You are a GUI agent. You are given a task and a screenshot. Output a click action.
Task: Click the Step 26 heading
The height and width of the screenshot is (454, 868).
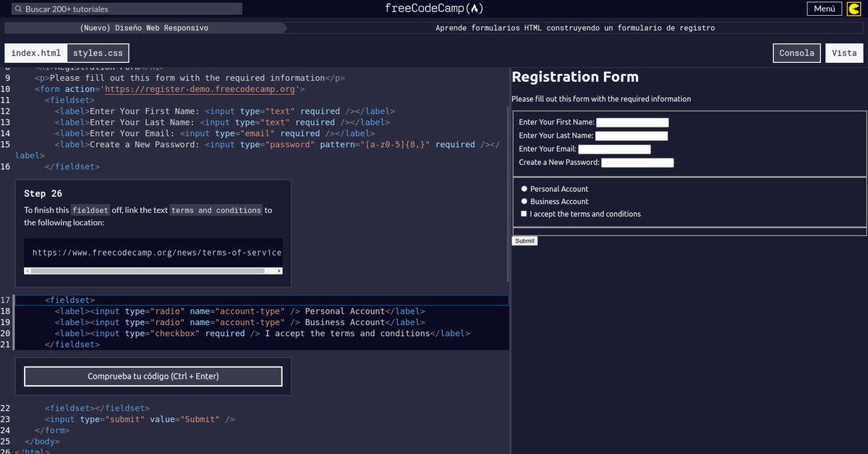(x=43, y=193)
